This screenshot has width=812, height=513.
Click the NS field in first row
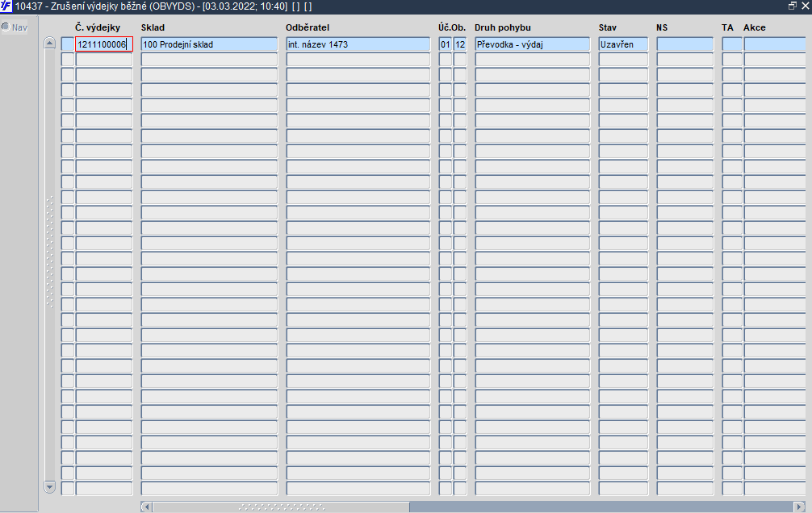pyautogui.click(x=684, y=44)
